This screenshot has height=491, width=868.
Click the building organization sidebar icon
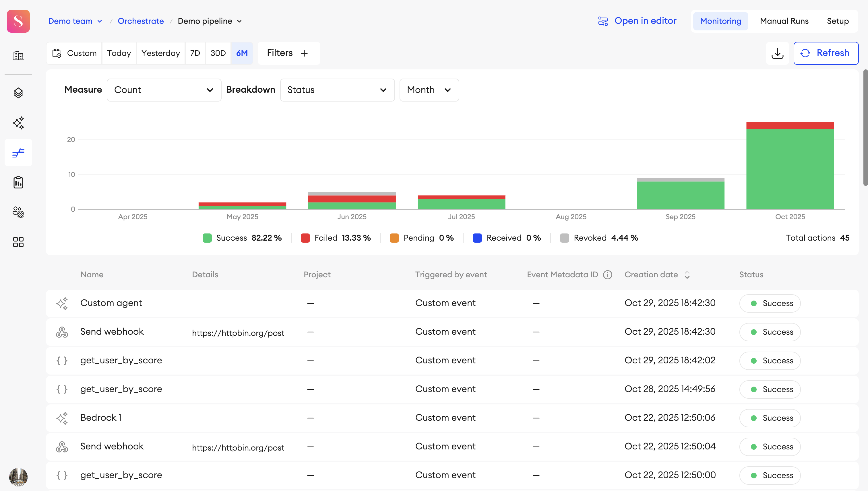(x=18, y=56)
